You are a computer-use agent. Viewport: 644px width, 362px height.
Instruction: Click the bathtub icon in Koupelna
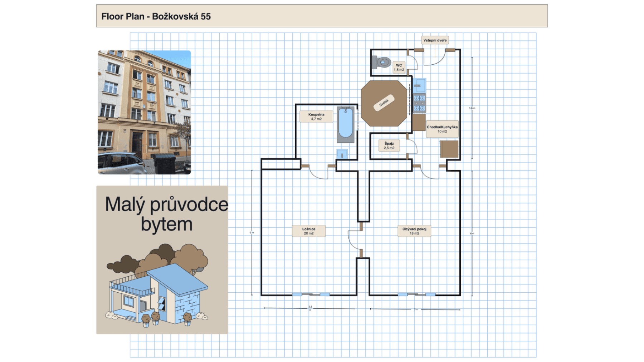345,123
